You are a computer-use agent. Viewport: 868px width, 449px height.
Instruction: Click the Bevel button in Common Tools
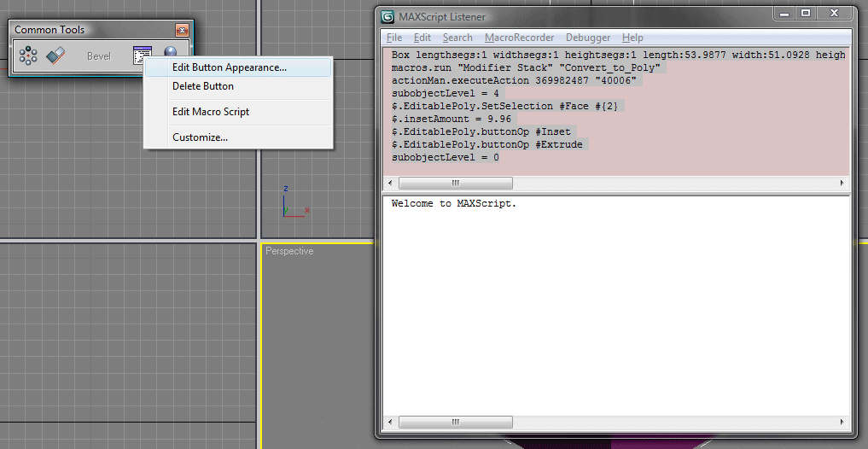(98, 56)
